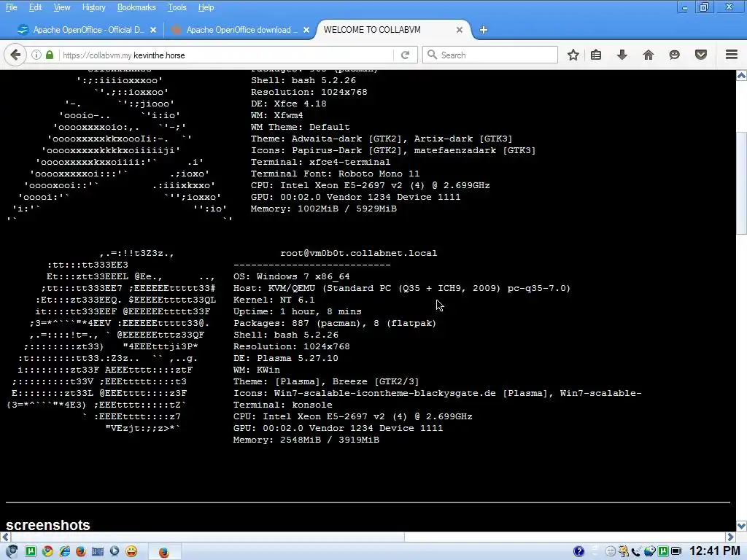The image size is (747, 560).
Task: Click the line Uptime: 1 hour, 8 mins
Action: coord(298,311)
